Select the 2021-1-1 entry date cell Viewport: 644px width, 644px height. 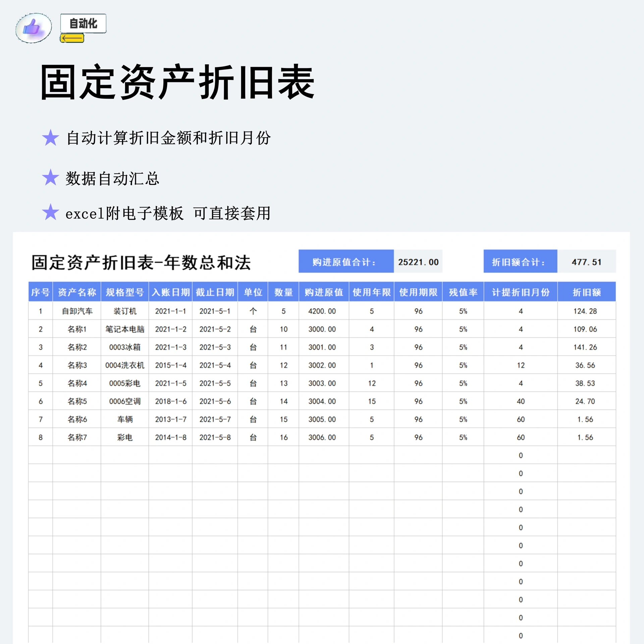click(170, 311)
